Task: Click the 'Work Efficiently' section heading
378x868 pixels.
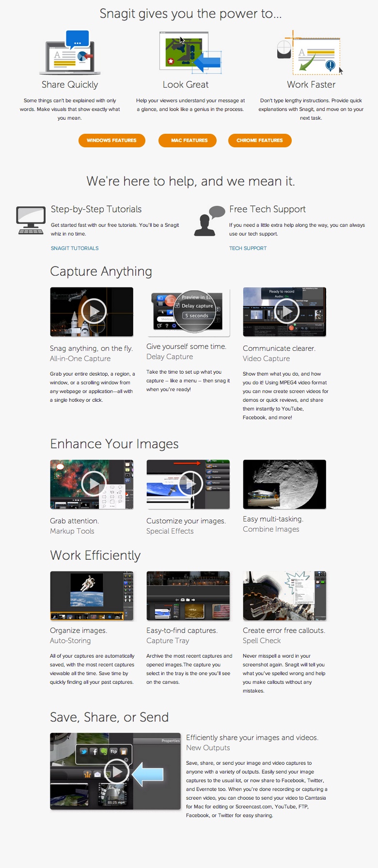Action: pyautogui.click(x=95, y=555)
